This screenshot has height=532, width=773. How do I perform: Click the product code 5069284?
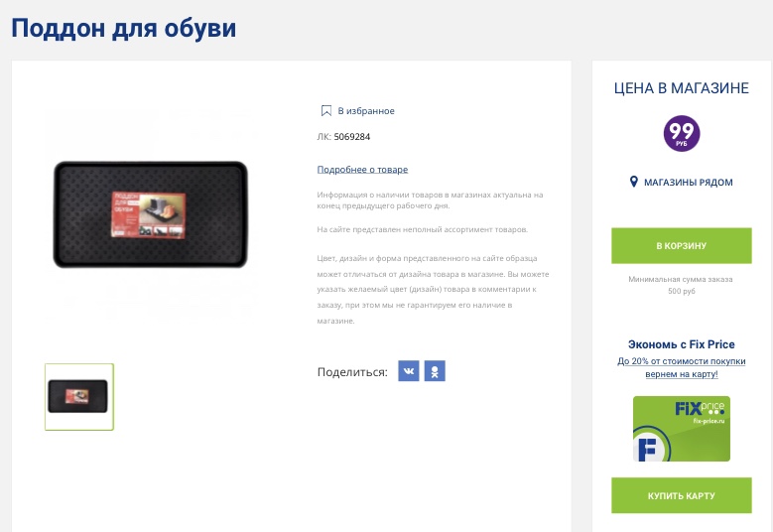tap(352, 137)
